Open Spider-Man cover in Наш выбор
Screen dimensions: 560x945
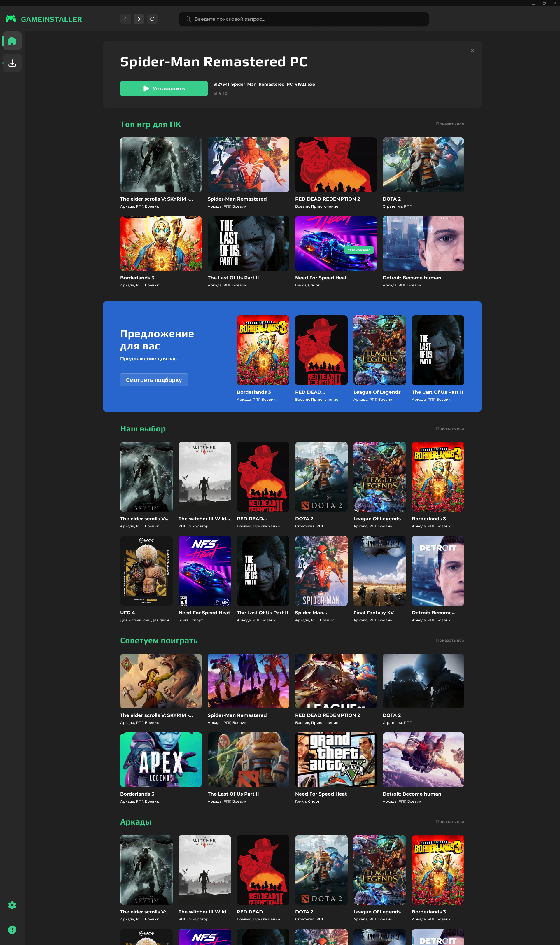321,571
